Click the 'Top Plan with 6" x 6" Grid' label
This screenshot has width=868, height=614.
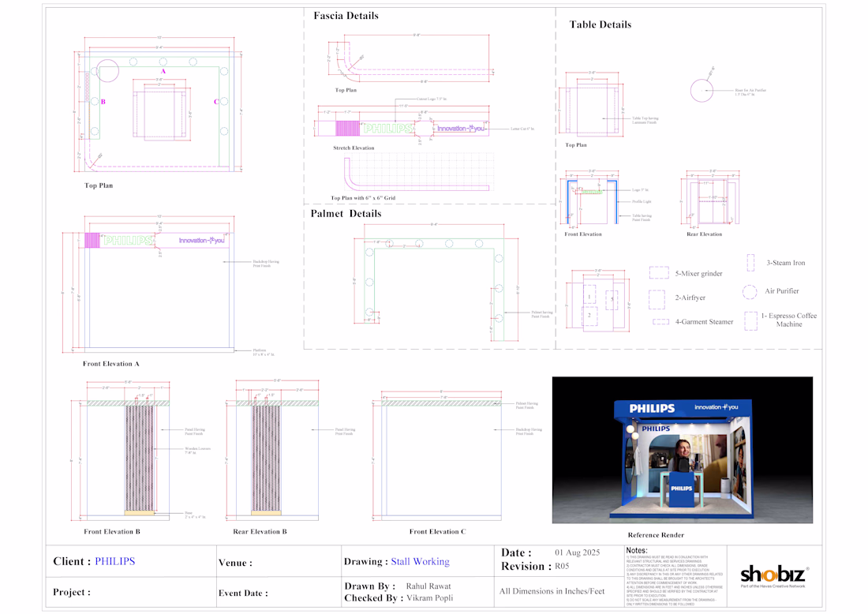pos(363,197)
